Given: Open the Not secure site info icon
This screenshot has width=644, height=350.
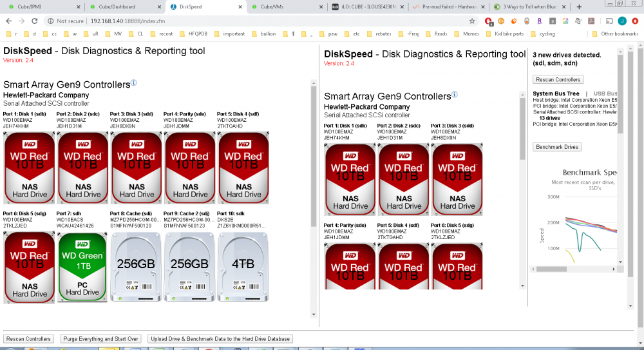Looking at the screenshot, I should (x=50, y=21).
